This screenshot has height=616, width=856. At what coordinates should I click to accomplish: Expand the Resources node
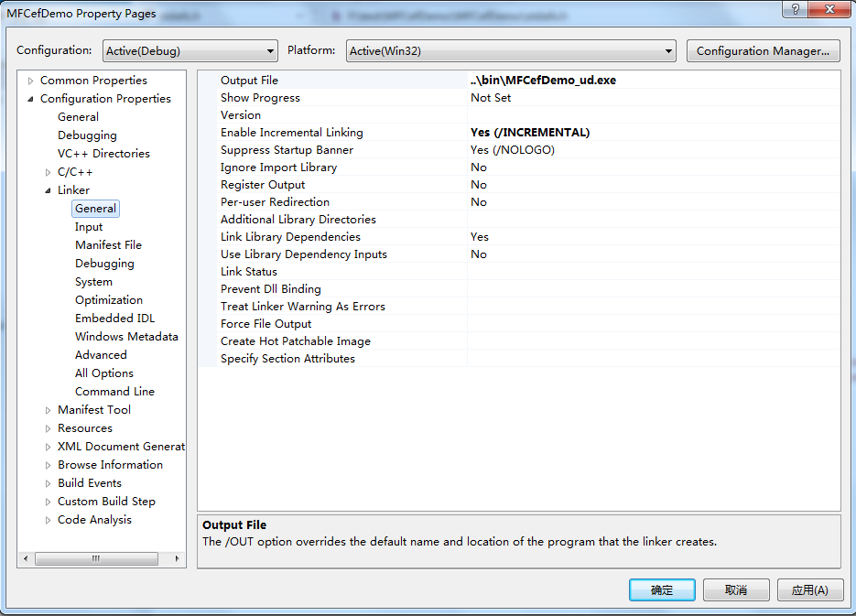tap(48, 428)
